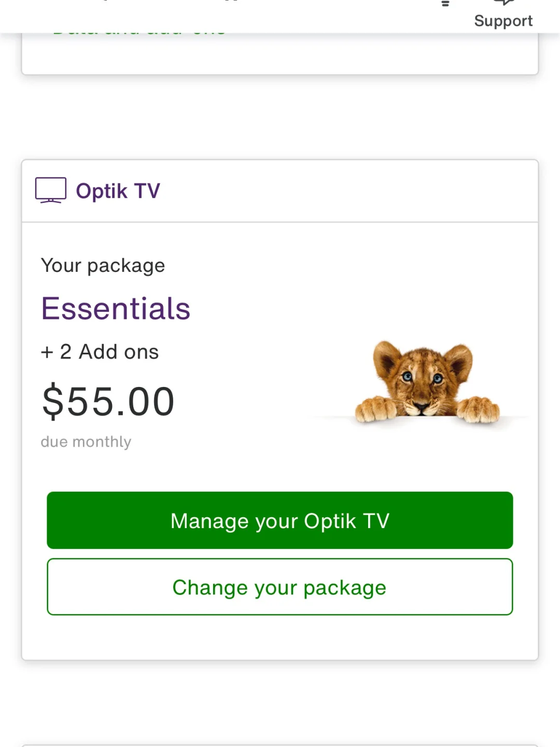The image size is (560, 747).
Task: Click the Optik TV card heading
Action: 118,191
